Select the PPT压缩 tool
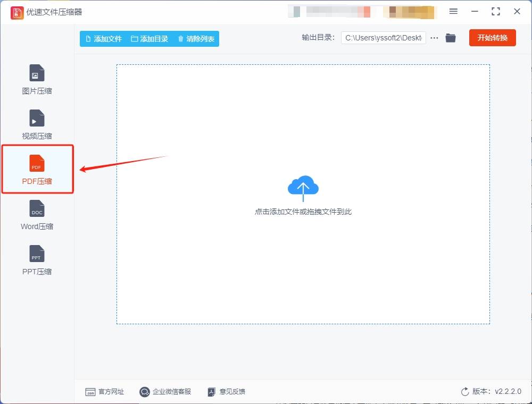The height and width of the screenshot is (404, 532). click(x=37, y=260)
